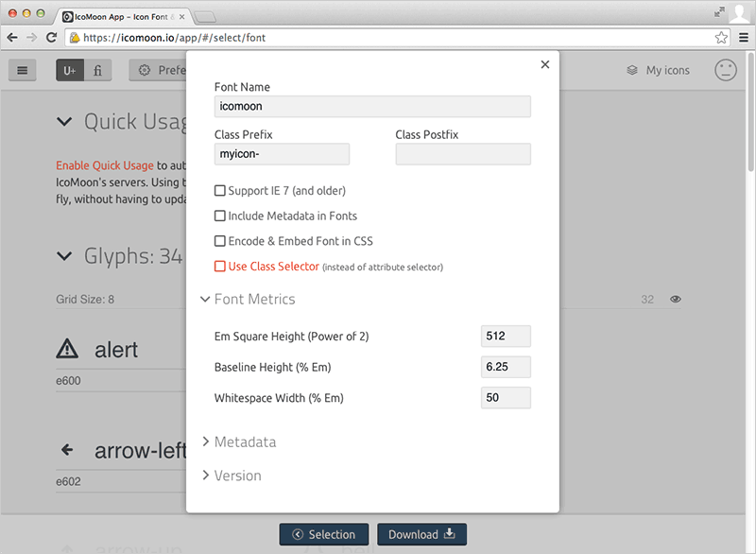Open a new browser tab

point(205,17)
